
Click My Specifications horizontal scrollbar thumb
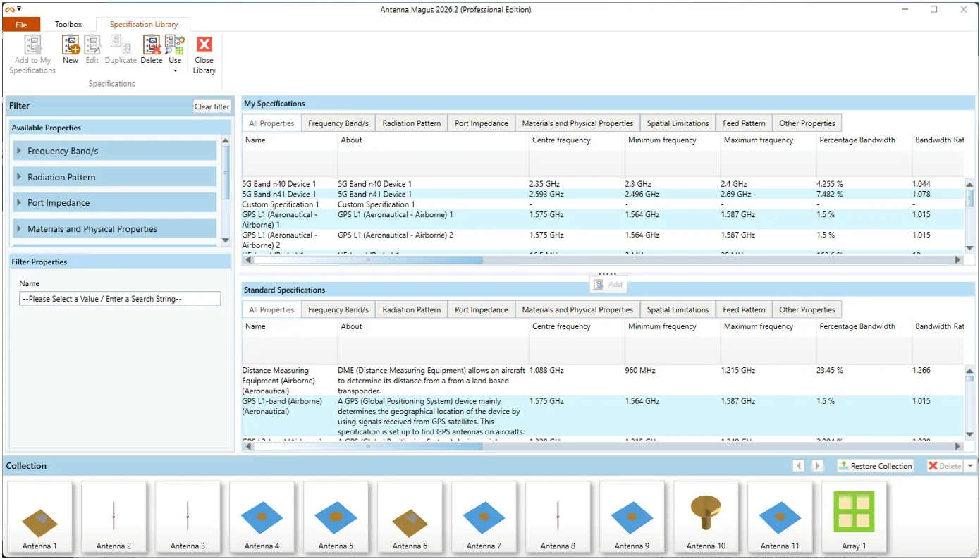coord(368,260)
